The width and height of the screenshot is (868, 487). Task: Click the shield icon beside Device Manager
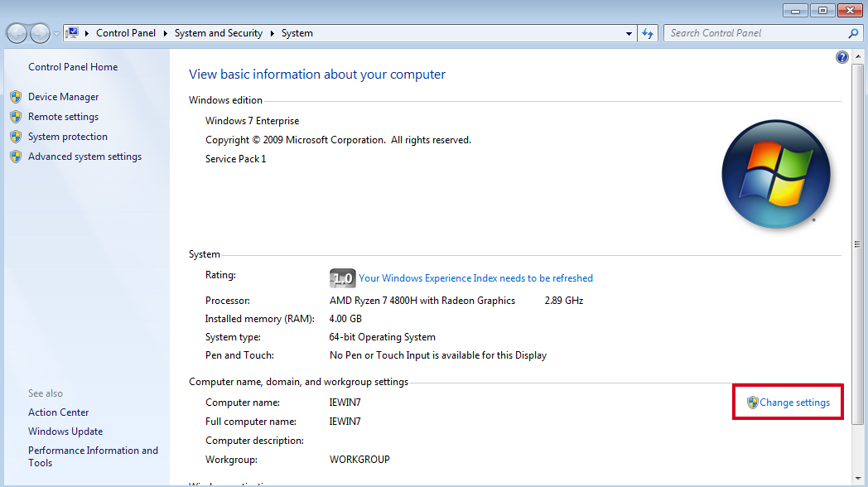(x=16, y=96)
